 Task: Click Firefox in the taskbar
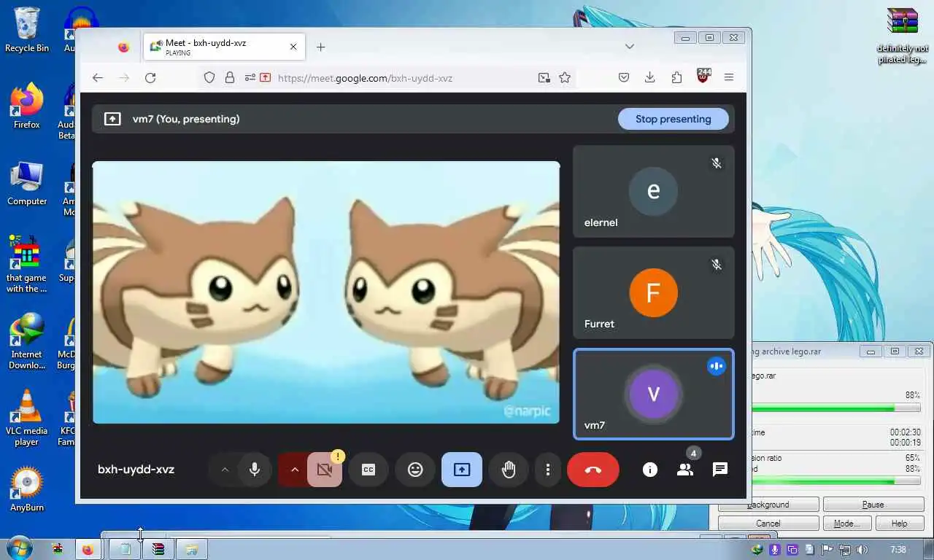pos(88,549)
